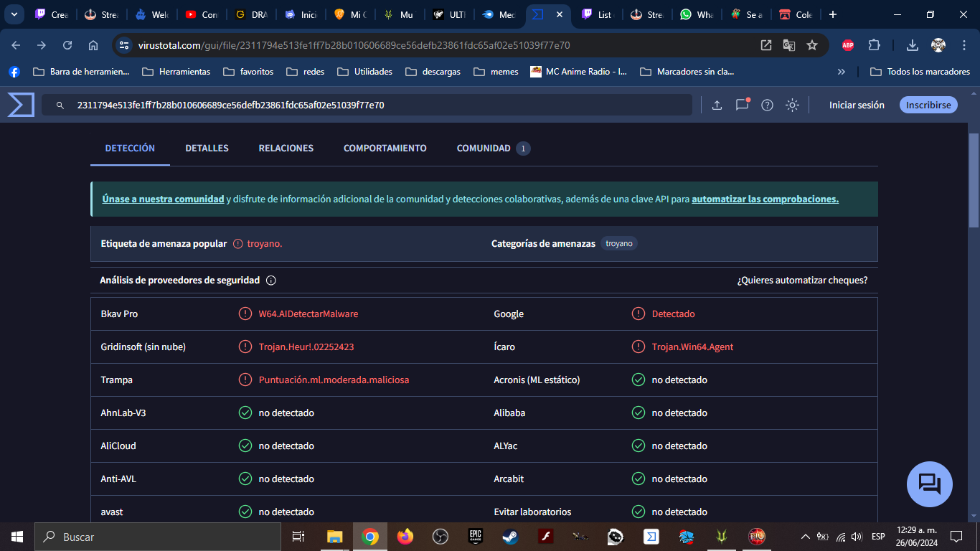This screenshot has width=980, height=551.
Task: Click the VirusTotal logo icon
Action: pyautogui.click(x=21, y=105)
